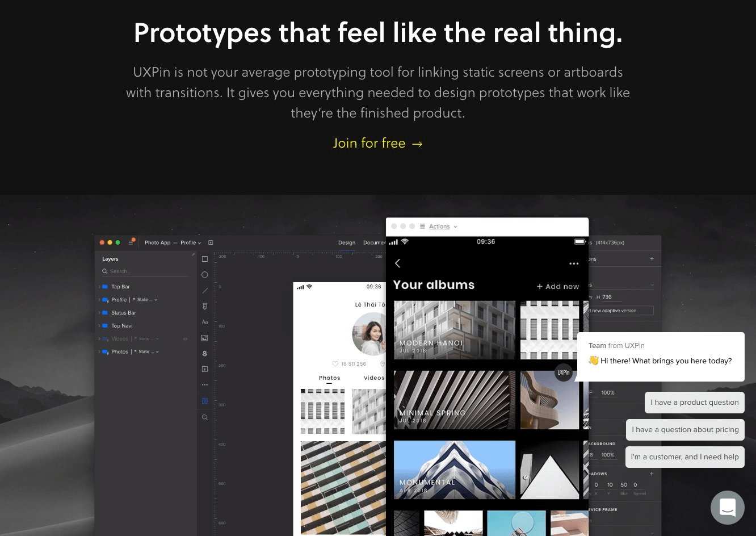Open the Minimal Spring album thumbnail

pyautogui.click(x=455, y=400)
